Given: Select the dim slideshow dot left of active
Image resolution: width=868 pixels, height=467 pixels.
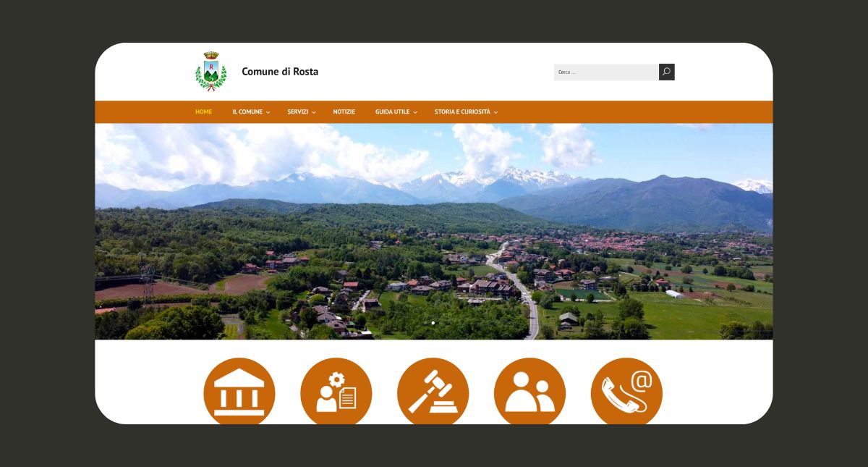Looking at the screenshot, I should [424, 323].
